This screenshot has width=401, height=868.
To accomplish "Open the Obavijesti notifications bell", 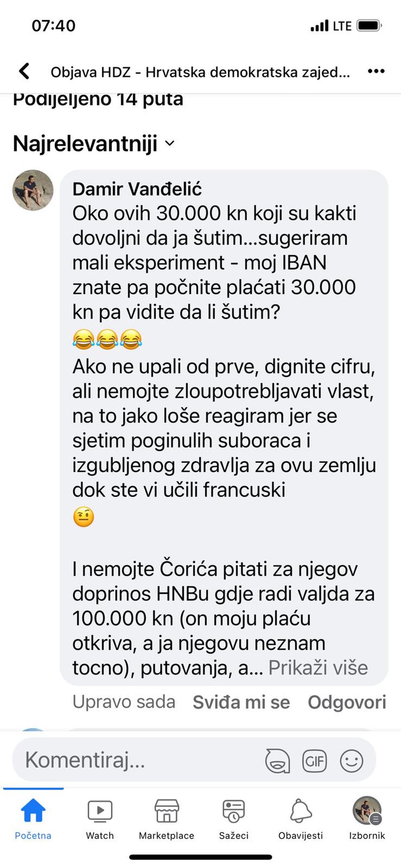I will click(x=300, y=819).
